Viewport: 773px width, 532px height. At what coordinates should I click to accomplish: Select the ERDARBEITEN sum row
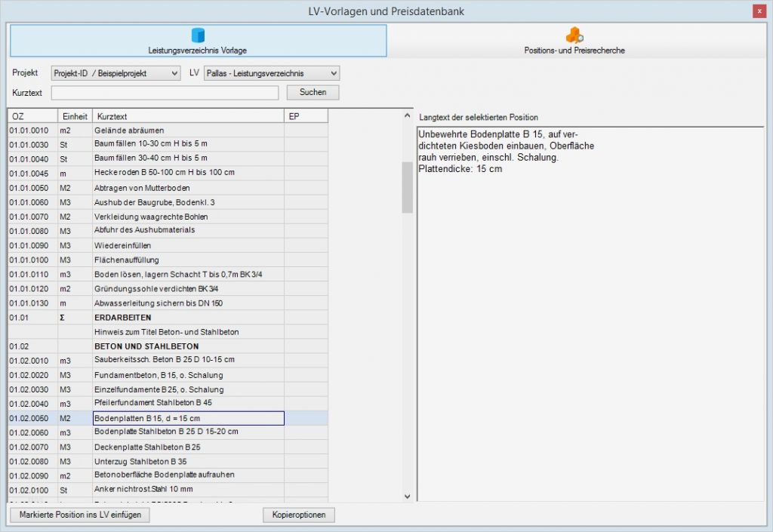[168, 318]
